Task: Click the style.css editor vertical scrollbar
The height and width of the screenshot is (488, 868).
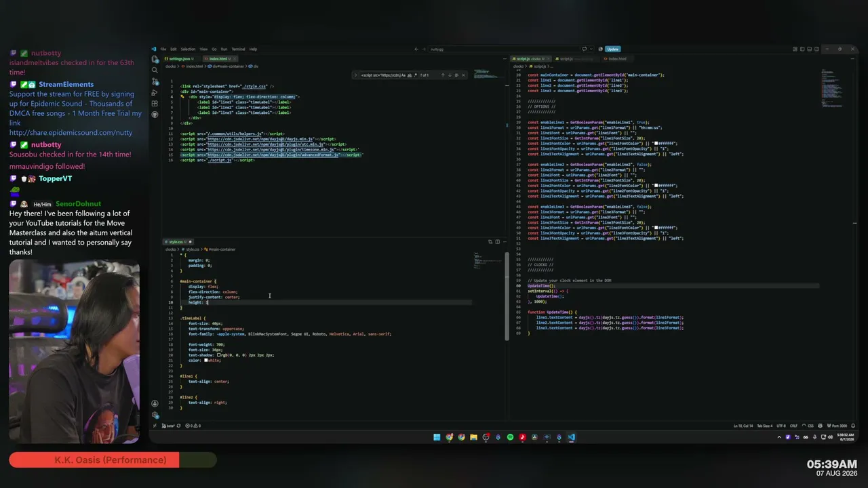Action: click(x=507, y=296)
